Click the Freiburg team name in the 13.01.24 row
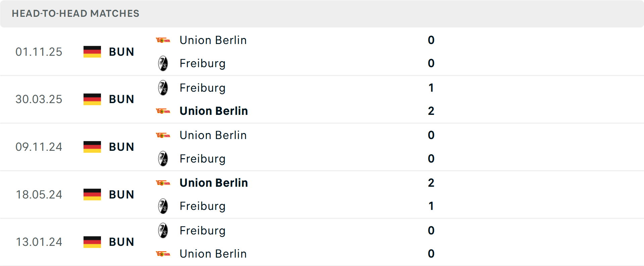 (203, 231)
